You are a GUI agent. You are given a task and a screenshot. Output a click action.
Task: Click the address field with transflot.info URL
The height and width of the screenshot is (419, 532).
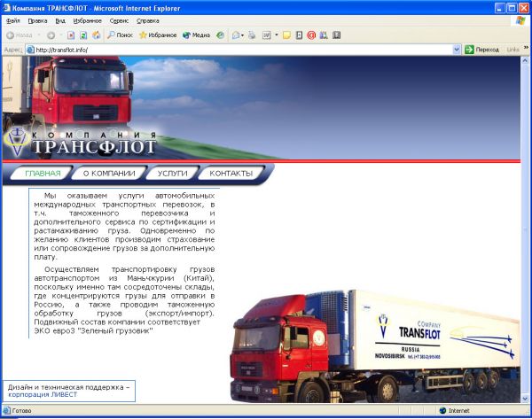[x=243, y=50]
